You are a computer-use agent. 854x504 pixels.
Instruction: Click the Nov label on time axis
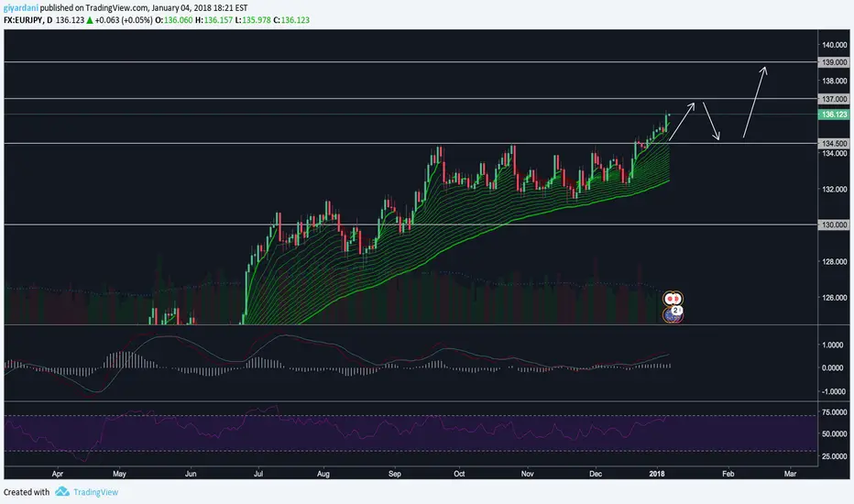click(527, 474)
